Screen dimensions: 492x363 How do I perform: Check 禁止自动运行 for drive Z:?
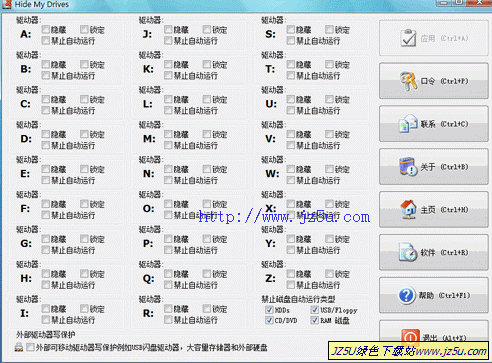[x=291, y=285]
